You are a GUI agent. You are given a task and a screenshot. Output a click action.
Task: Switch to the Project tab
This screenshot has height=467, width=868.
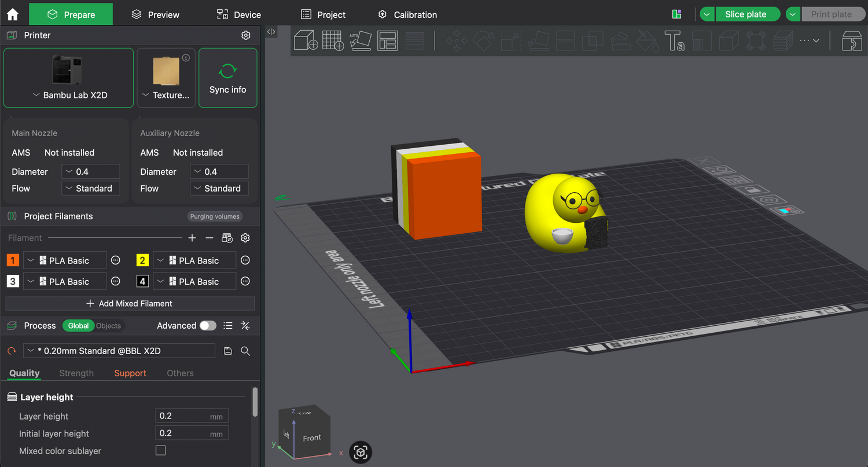coord(323,14)
